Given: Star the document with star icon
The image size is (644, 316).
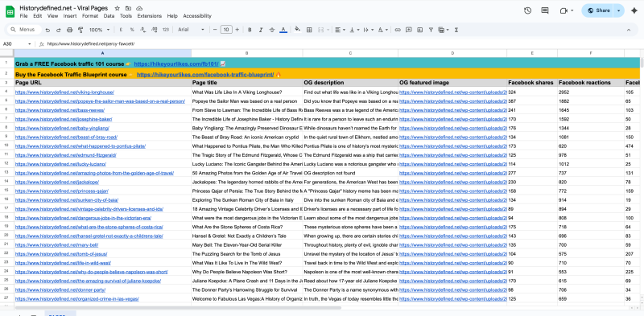Looking at the screenshot, I should 118,8.
